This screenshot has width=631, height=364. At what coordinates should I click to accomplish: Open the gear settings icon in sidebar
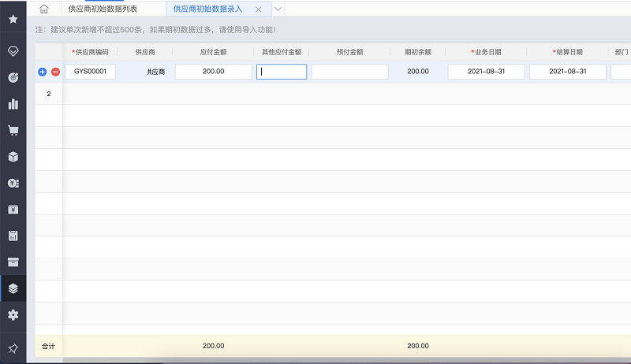[x=13, y=314]
